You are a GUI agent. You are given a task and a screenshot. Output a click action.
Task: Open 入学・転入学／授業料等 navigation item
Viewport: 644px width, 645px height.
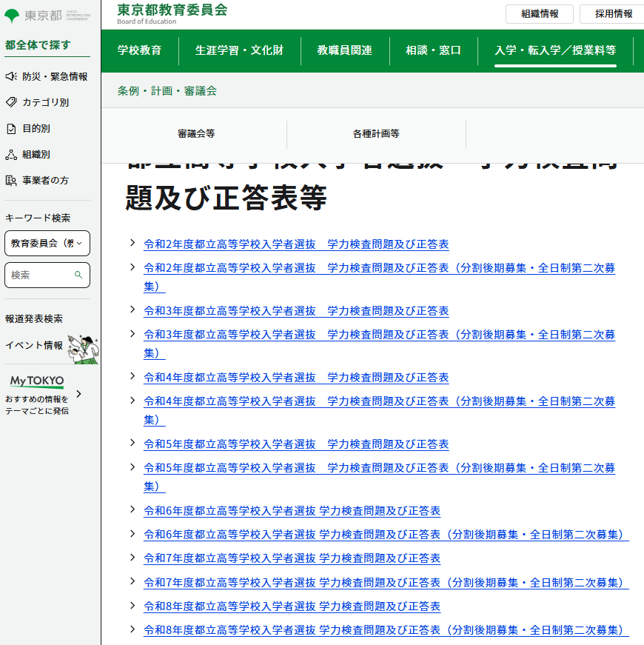555,50
